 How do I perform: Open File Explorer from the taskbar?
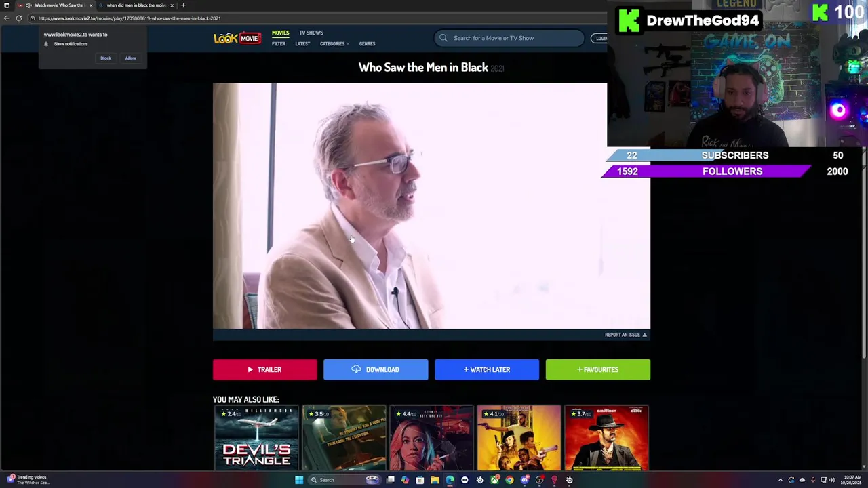coord(435,480)
